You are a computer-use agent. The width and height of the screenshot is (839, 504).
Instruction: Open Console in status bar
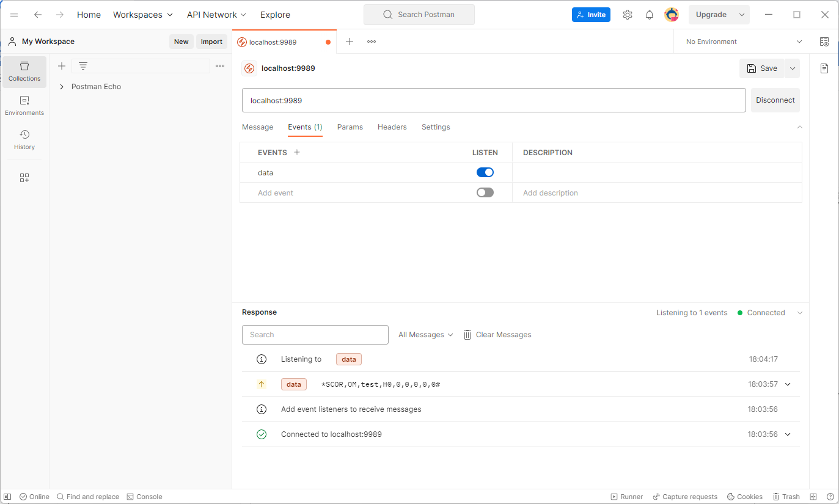coord(144,497)
